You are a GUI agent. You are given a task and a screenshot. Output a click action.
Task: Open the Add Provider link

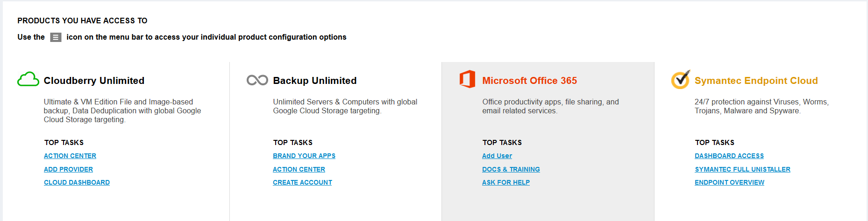tap(68, 169)
